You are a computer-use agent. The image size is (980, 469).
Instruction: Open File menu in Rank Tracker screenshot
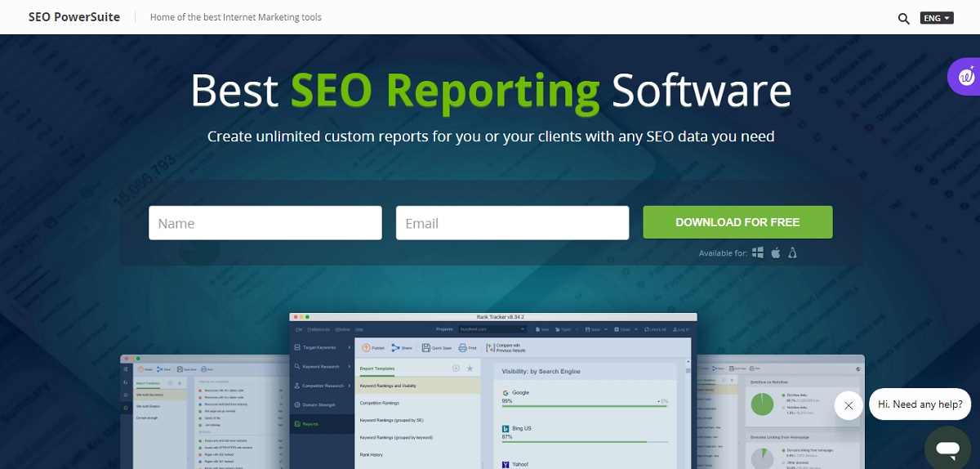(298, 329)
